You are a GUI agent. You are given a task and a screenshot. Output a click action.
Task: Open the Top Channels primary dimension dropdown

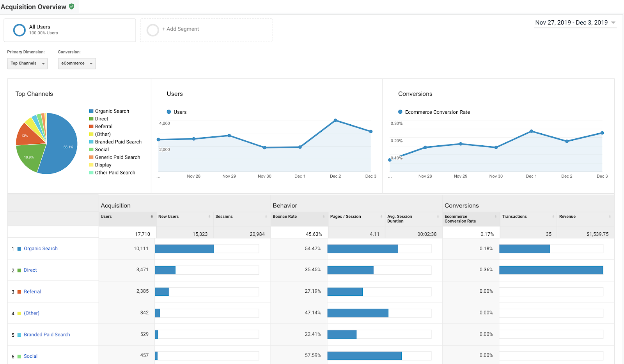tap(27, 64)
